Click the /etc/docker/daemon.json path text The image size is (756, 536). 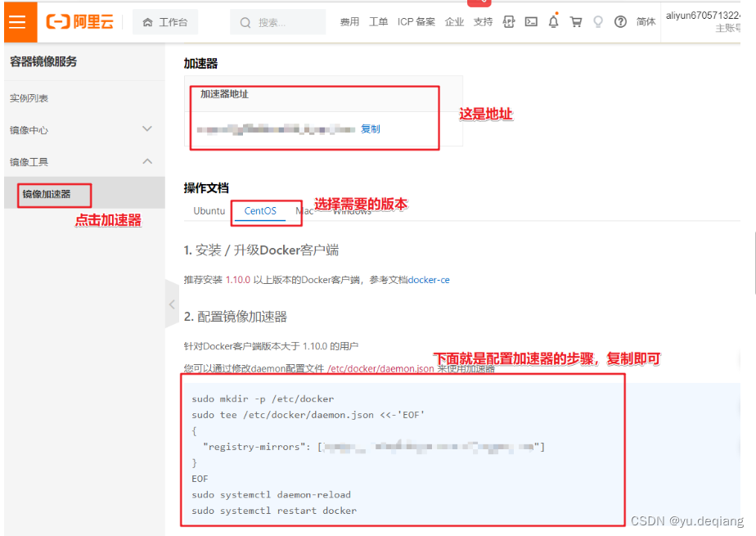click(381, 369)
